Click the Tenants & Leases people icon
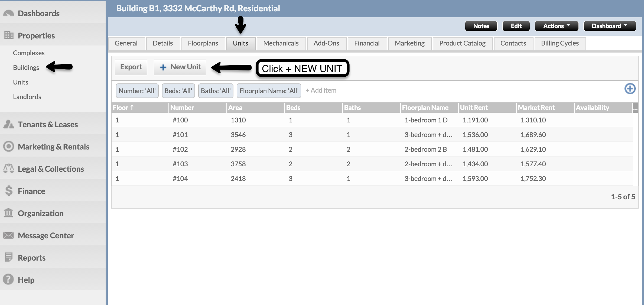The height and width of the screenshot is (305, 644). 9,124
